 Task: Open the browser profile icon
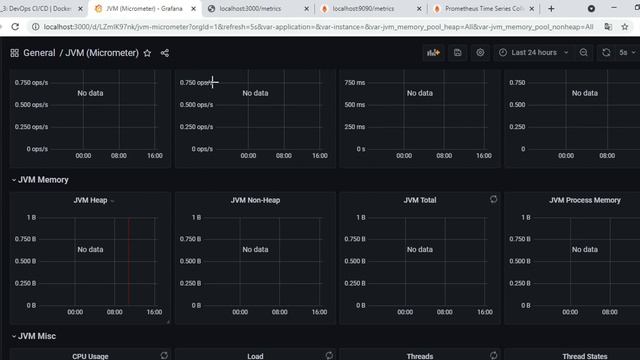[591, 9]
